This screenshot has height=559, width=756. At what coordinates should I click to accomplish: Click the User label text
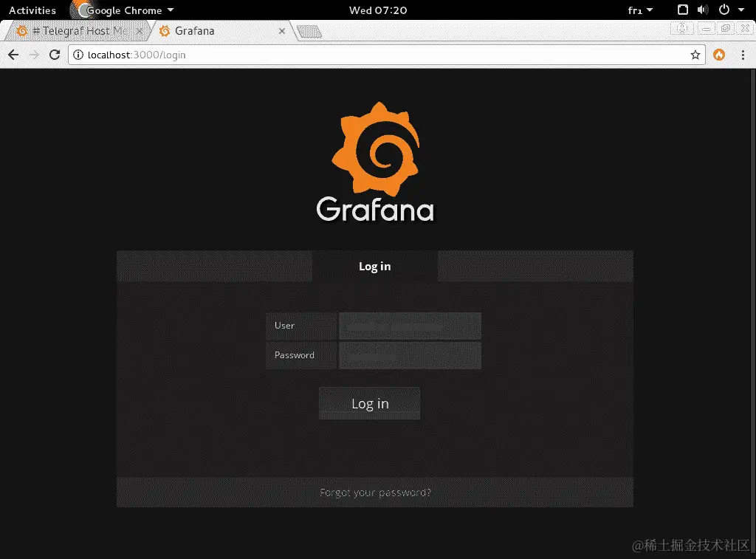[284, 326]
